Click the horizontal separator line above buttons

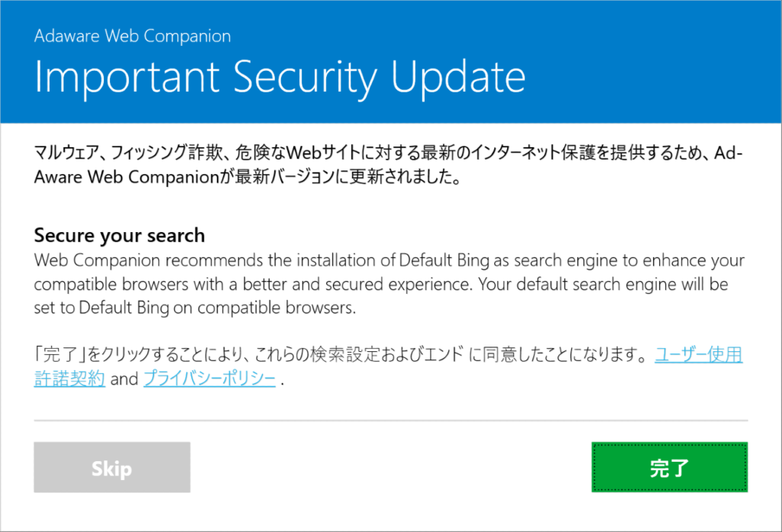coord(390,419)
